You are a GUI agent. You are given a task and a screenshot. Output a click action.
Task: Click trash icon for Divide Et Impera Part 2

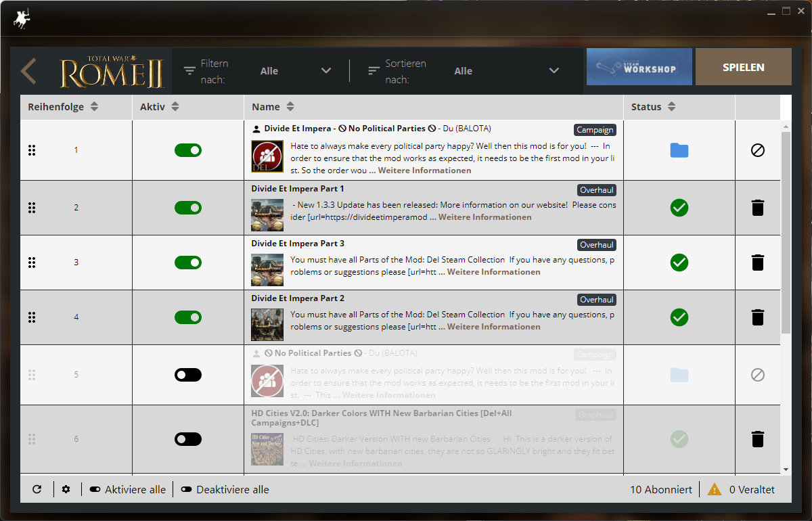click(x=758, y=317)
